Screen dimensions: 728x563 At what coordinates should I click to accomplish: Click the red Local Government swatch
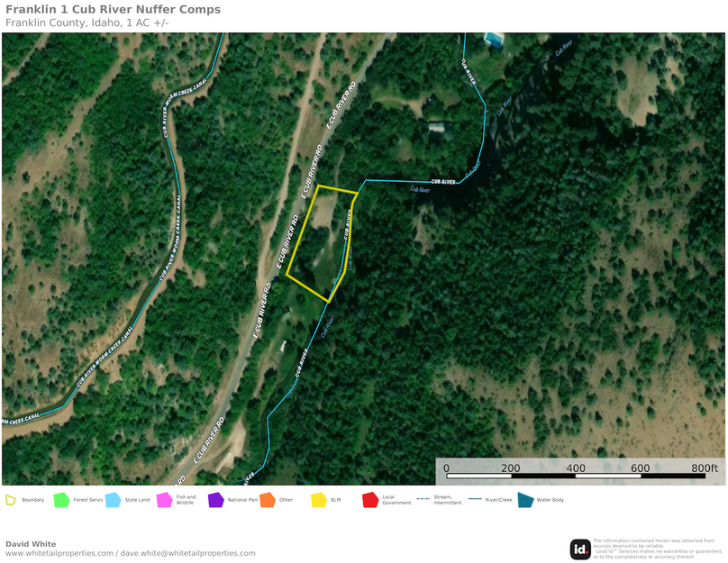tap(370, 500)
